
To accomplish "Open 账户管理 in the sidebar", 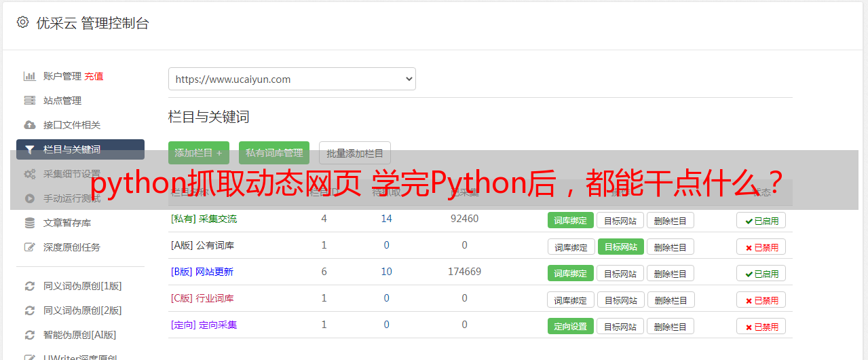I will coord(62,76).
